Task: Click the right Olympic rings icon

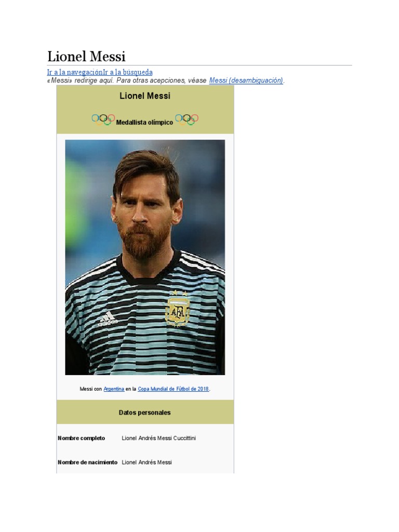Action: [187, 119]
